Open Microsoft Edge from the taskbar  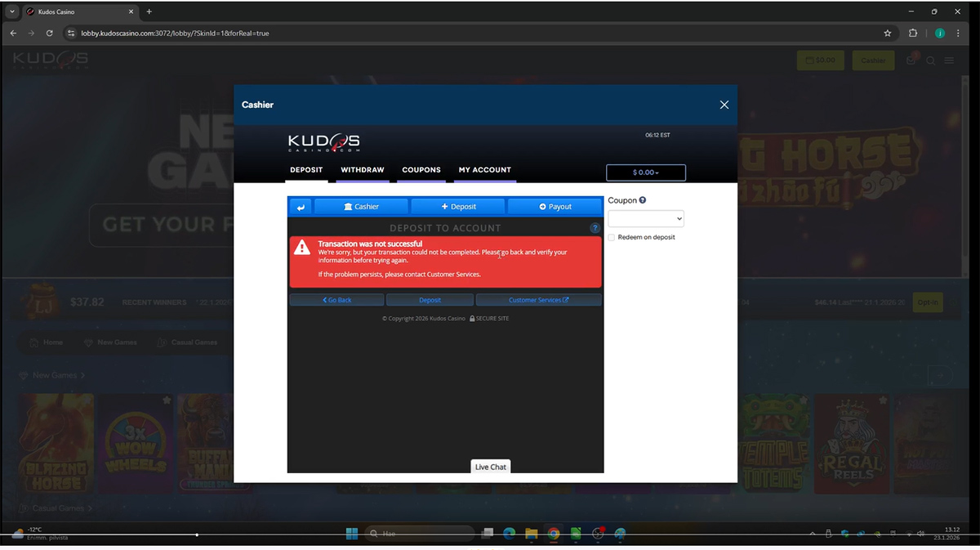coord(510,534)
